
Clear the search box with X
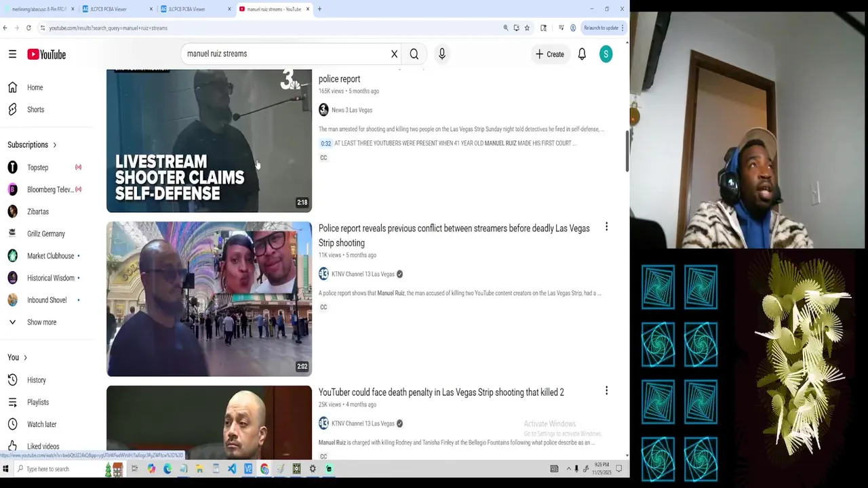394,54
